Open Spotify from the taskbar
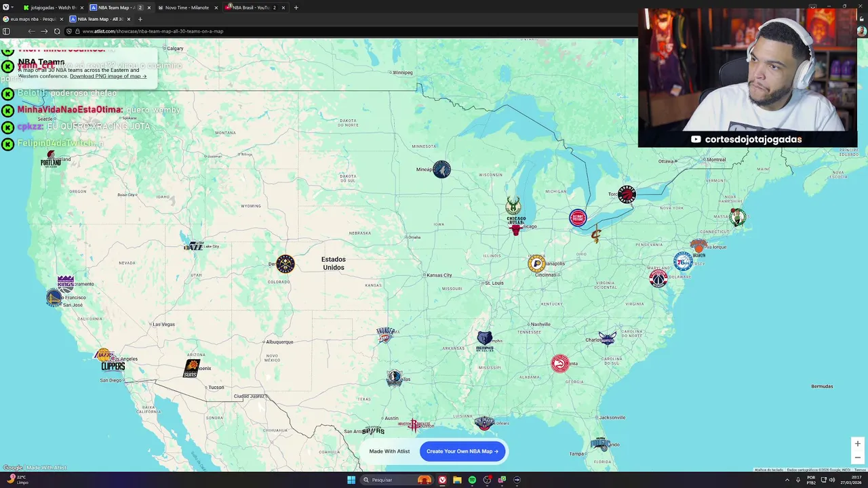This screenshot has height=488, width=868. pos(473,480)
